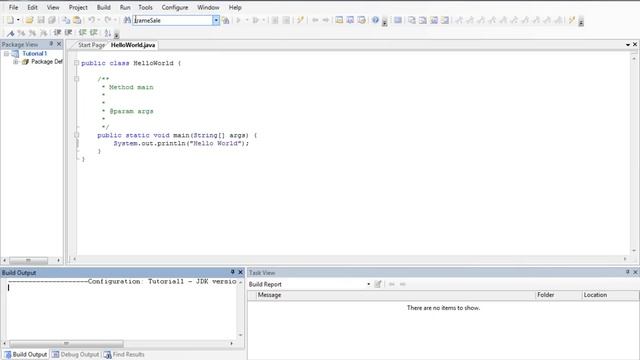Open the Project menu

(x=78, y=7)
